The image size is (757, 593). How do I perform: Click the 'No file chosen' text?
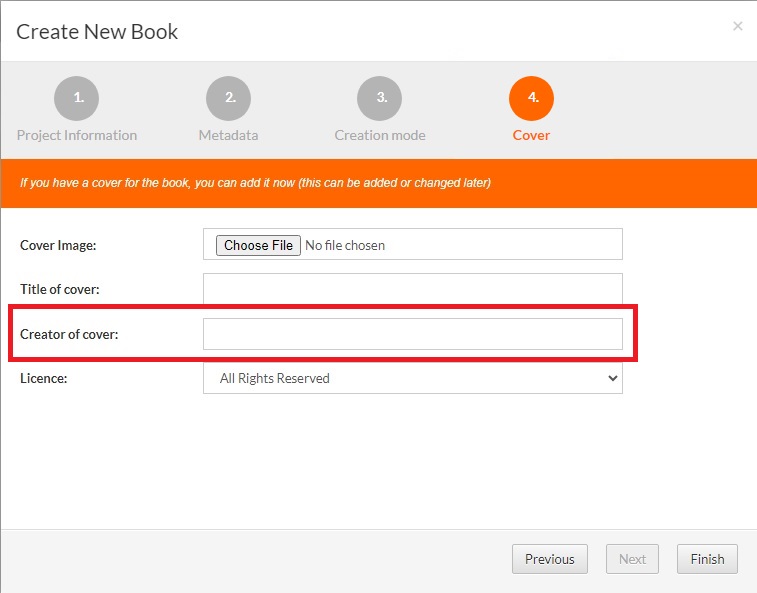tap(345, 245)
